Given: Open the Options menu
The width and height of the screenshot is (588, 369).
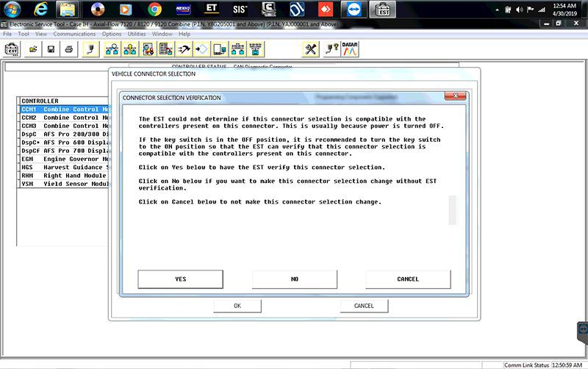Looking at the screenshot, I should point(112,34).
